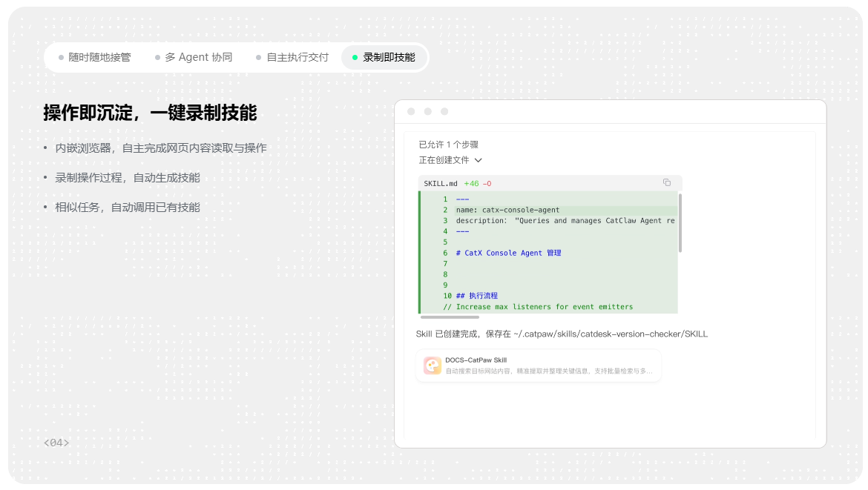Click the '# CatX Console Agent 管理' heading line
The height and width of the screenshot is (490, 868).
tap(508, 253)
